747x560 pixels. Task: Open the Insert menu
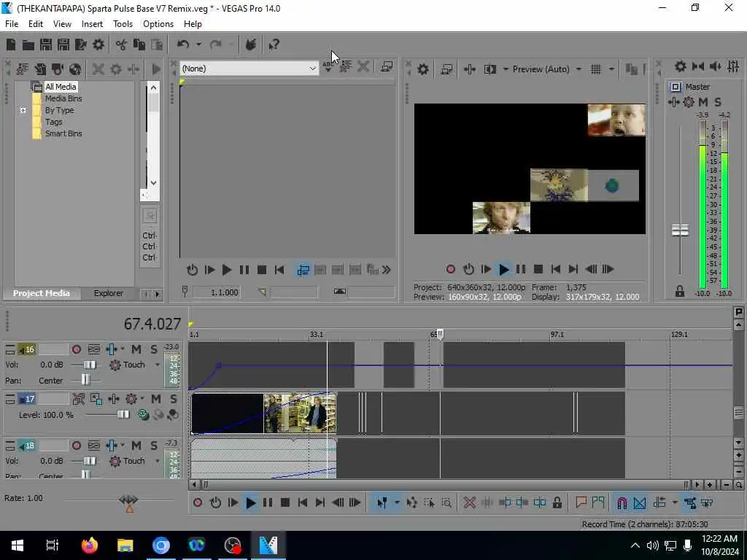92,24
